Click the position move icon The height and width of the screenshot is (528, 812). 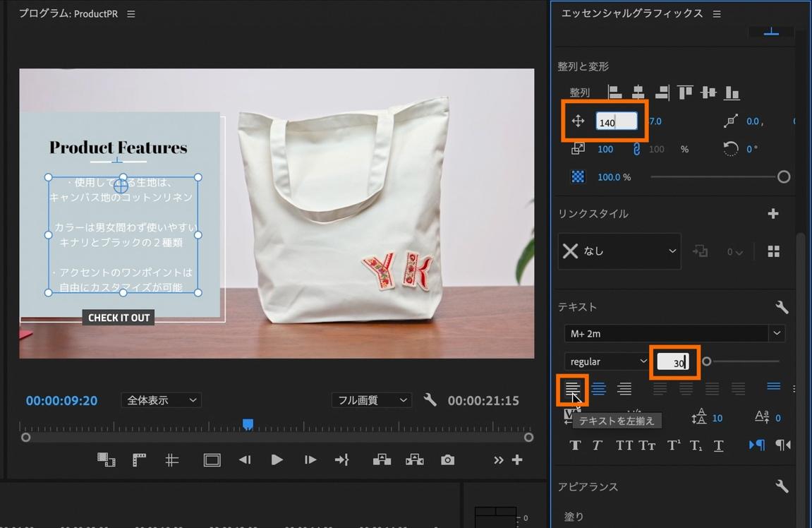pos(578,121)
